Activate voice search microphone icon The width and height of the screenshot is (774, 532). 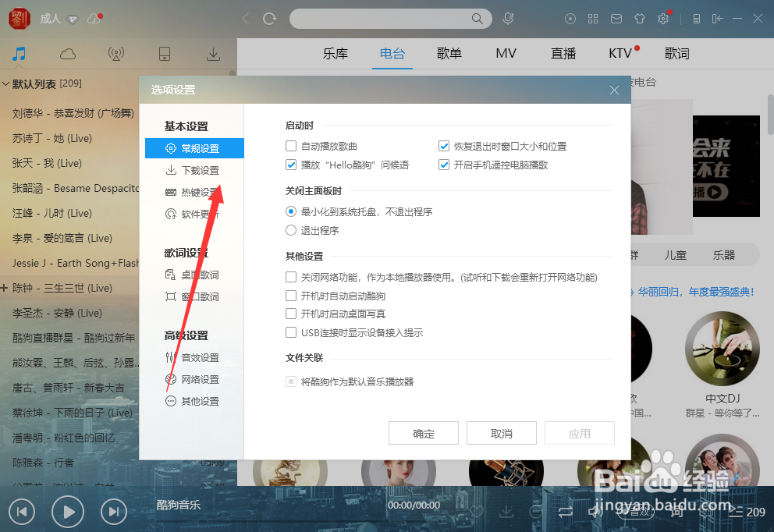coord(508,19)
